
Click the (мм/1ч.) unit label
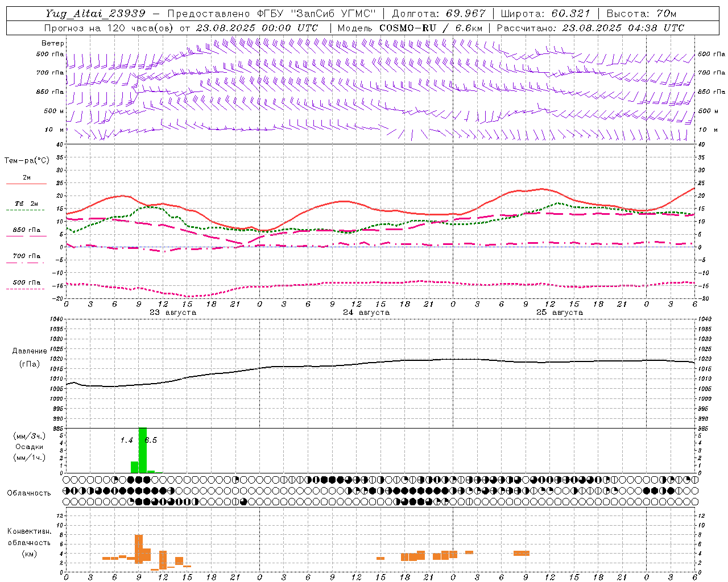click(x=29, y=458)
